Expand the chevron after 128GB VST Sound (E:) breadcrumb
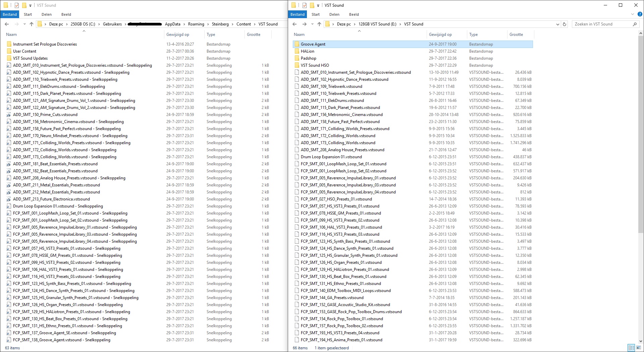The height and width of the screenshot is (352, 644). 400,24
